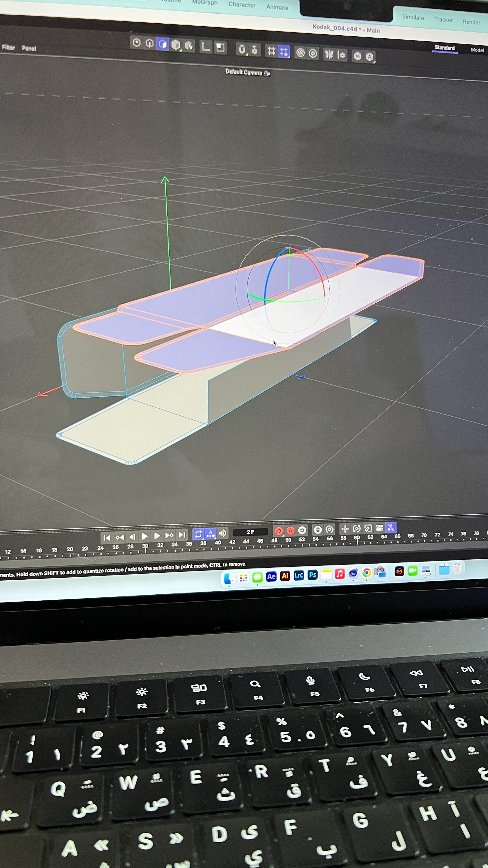Click the hexagon eye display icon
Screen dimensions: 488x868
coord(357,56)
